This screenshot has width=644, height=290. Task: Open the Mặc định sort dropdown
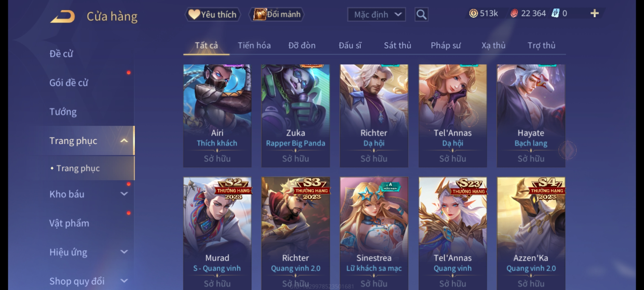tap(376, 15)
